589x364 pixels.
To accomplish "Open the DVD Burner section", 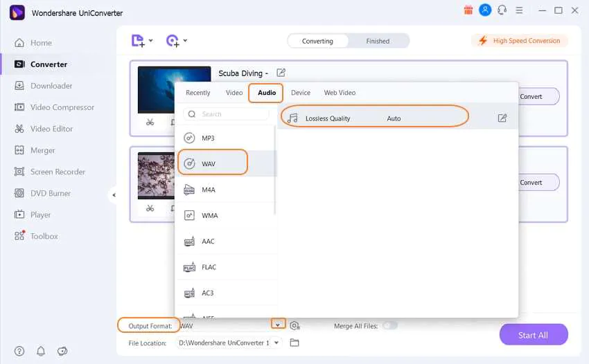I will (42, 193).
